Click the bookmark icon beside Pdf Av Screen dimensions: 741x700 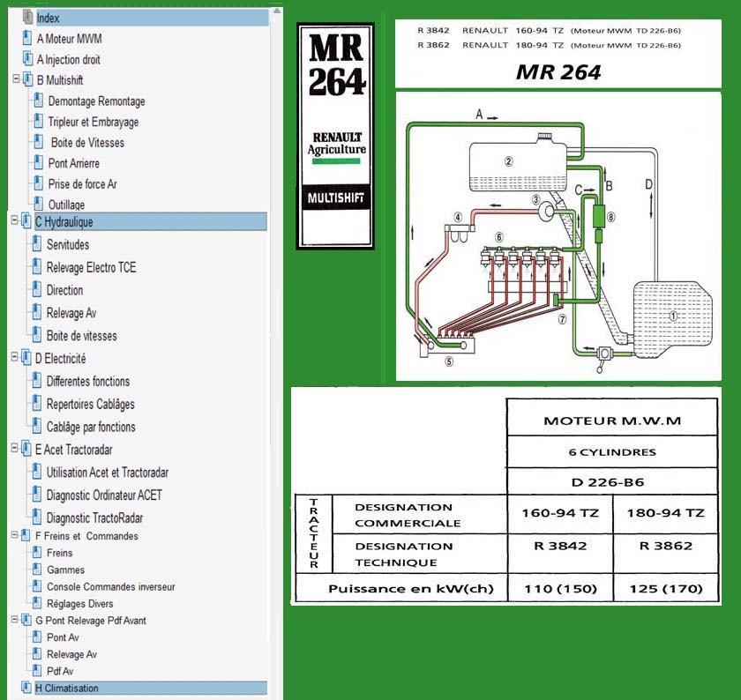coord(37,671)
